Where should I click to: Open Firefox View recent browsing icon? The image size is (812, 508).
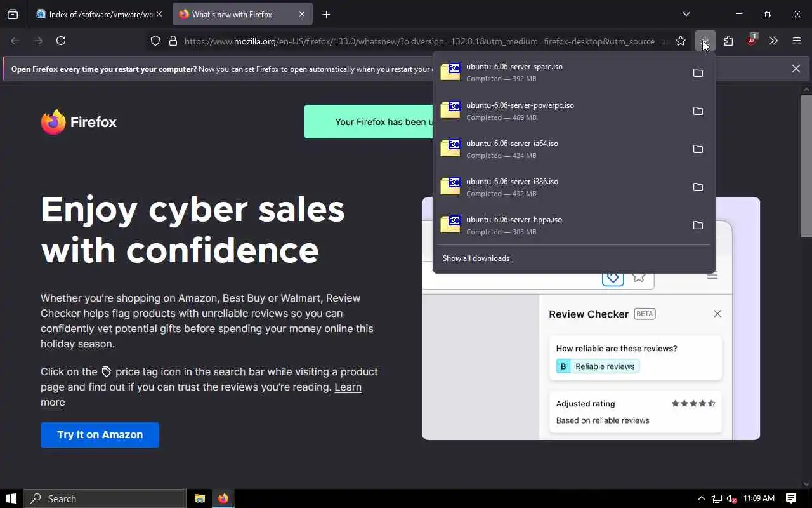[x=13, y=14]
